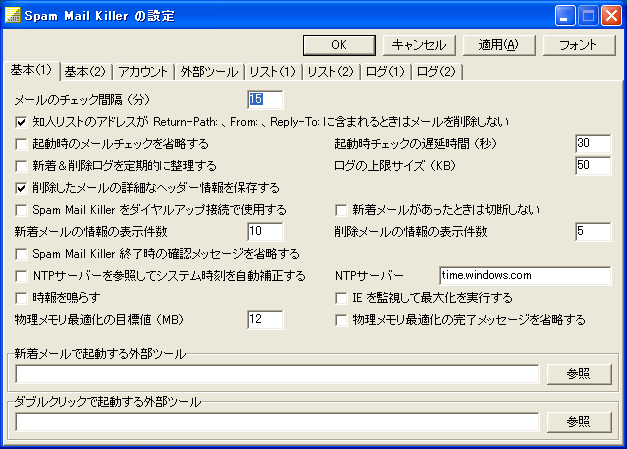Viewport: 627px width, 449px height.
Task: Uncheck 削除したメールの詳細なヘッダー情報を保存する
Action: 21,188
